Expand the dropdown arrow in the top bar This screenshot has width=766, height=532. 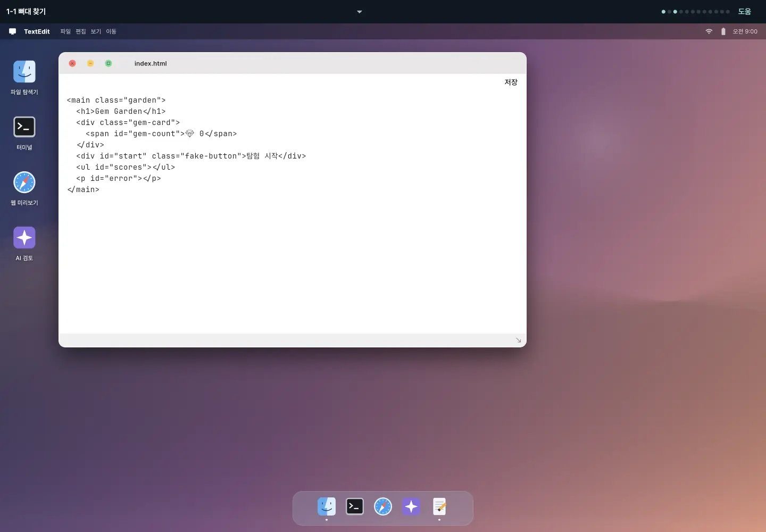pos(360,12)
